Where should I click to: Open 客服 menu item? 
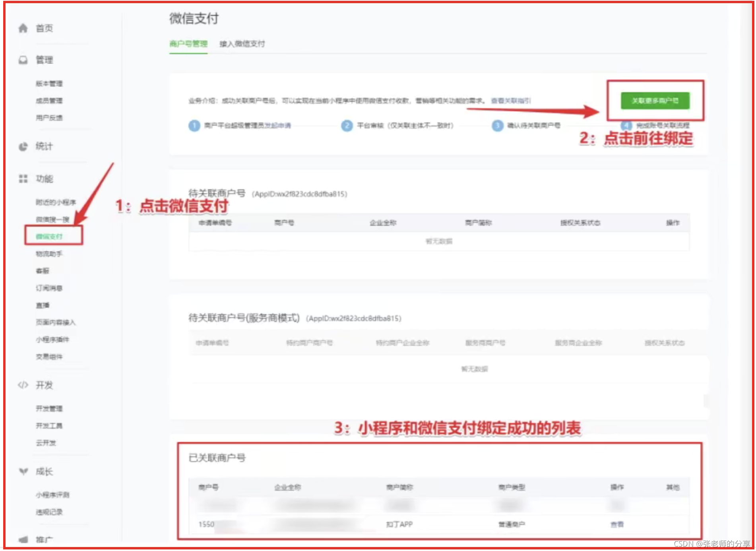pos(43,271)
